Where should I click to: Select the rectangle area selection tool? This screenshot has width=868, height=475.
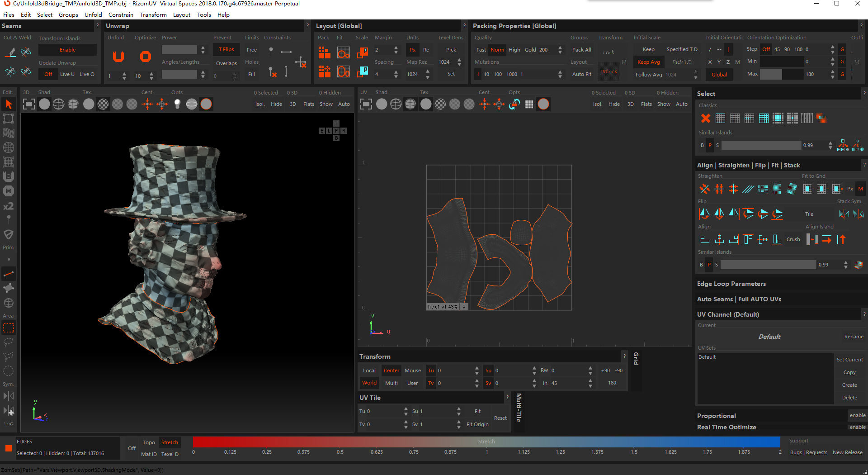click(x=9, y=328)
